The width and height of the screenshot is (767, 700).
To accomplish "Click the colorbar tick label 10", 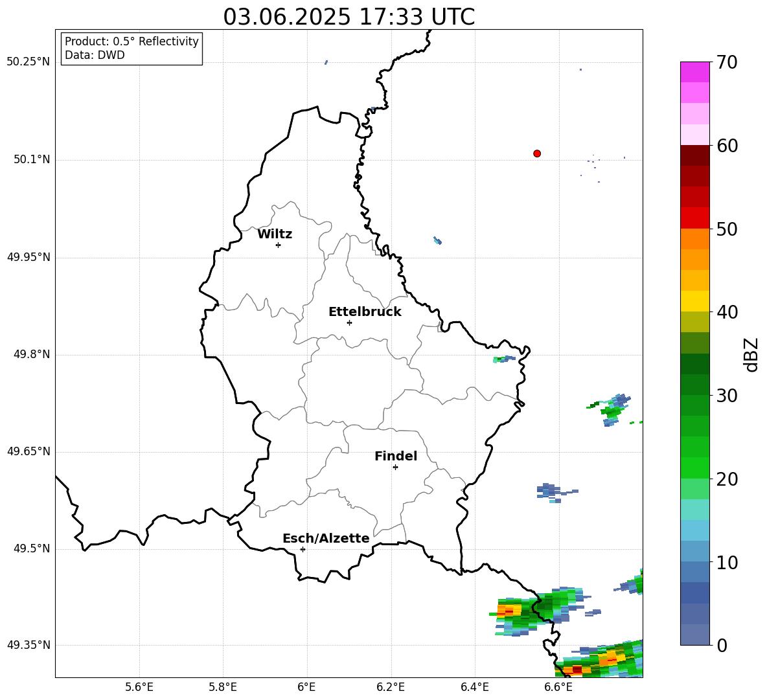I will pos(727,563).
